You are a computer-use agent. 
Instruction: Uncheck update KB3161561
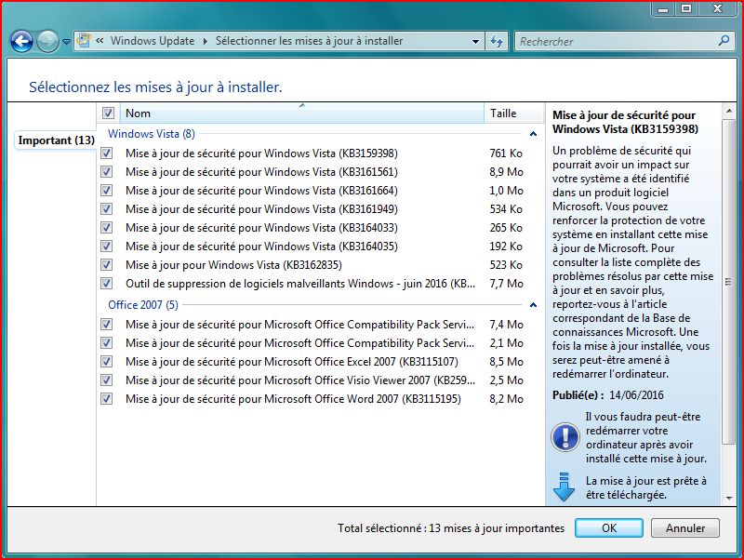click(x=107, y=172)
